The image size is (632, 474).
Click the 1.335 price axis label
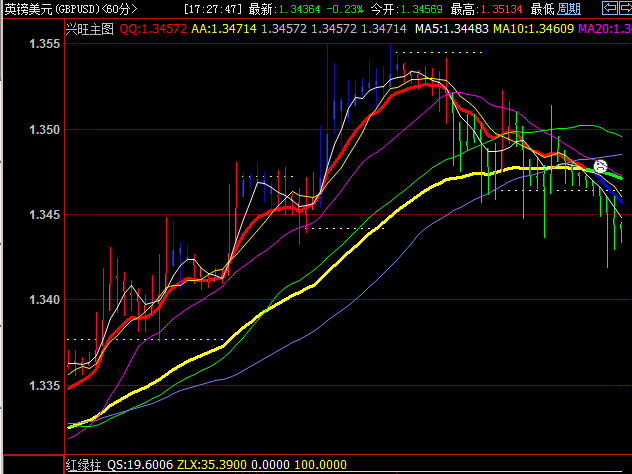click(x=44, y=385)
